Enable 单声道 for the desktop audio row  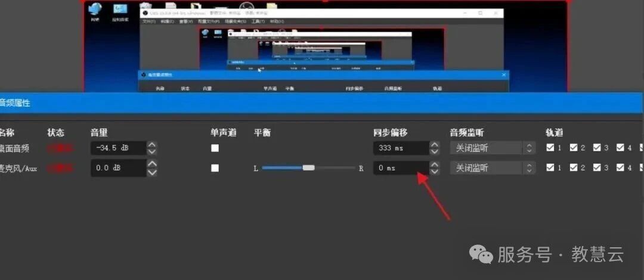tap(215, 148)
